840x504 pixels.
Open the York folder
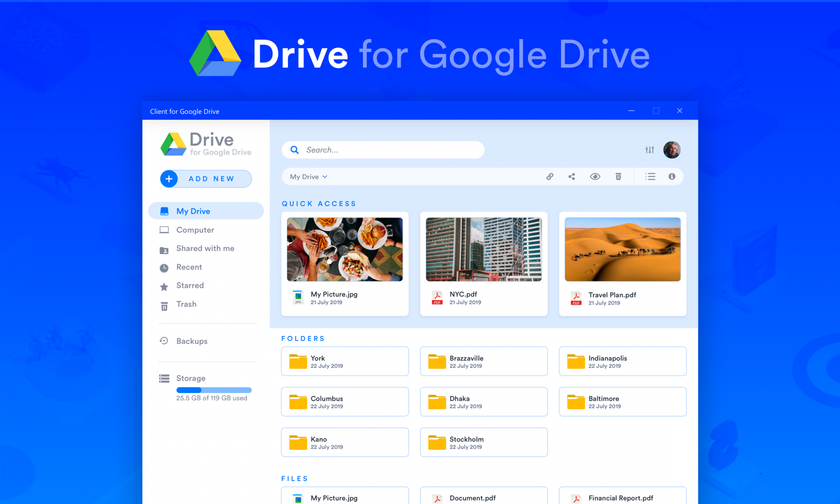[x=345, y=361]
